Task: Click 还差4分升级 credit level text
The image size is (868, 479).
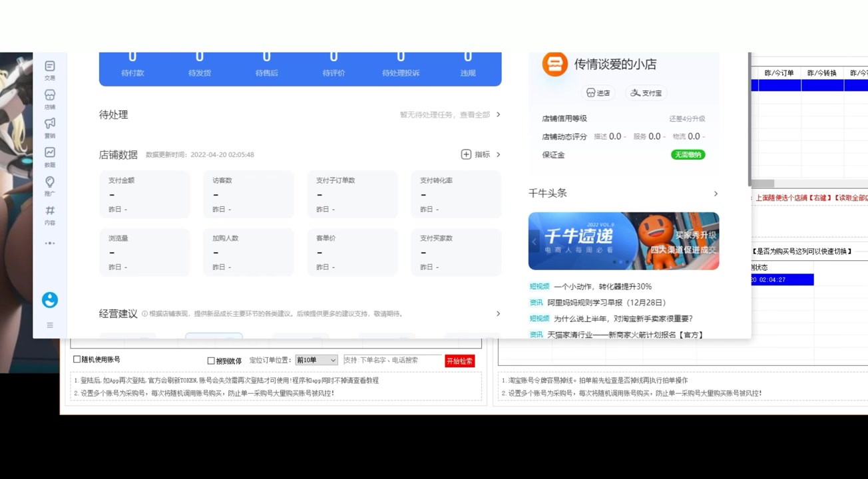Action: coord(687,118)
